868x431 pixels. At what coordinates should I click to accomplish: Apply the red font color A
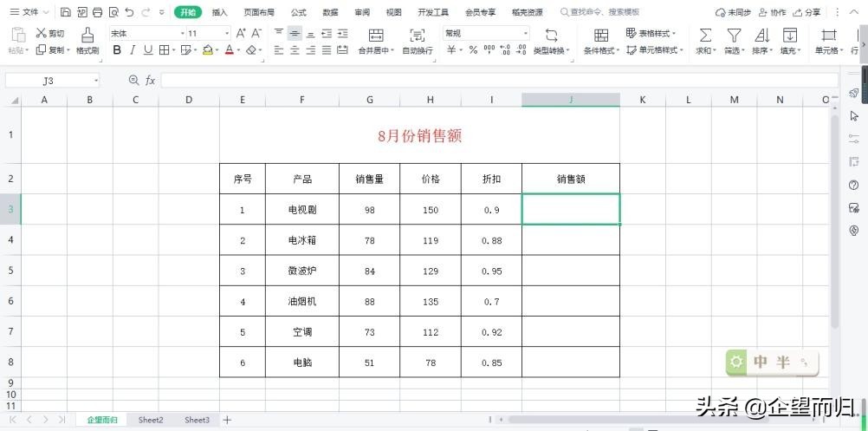click(230, 49)
